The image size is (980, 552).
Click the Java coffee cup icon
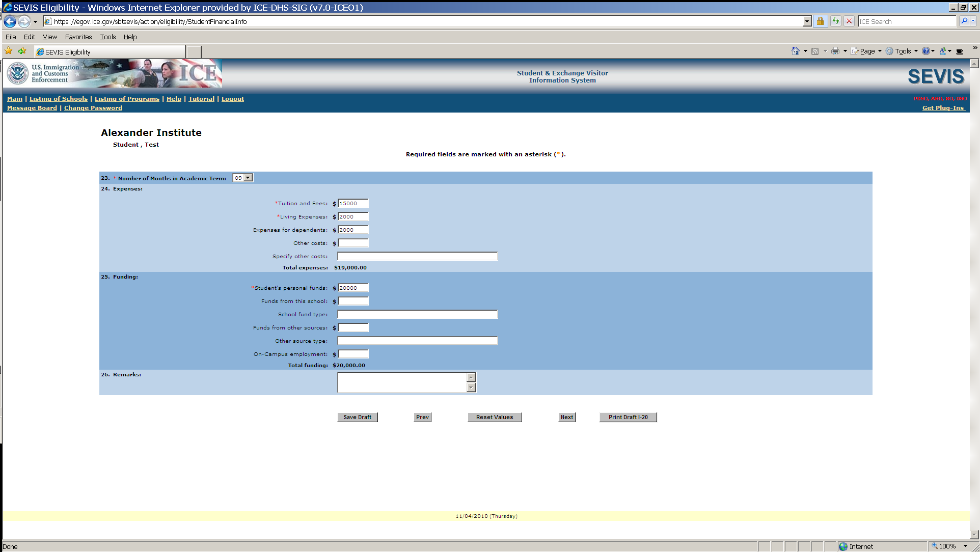point(960,51)
